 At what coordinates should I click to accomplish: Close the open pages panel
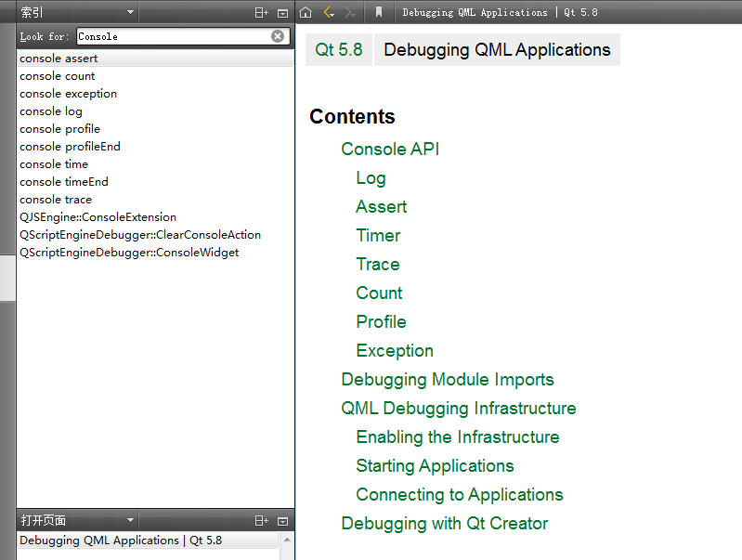point(282,521)
